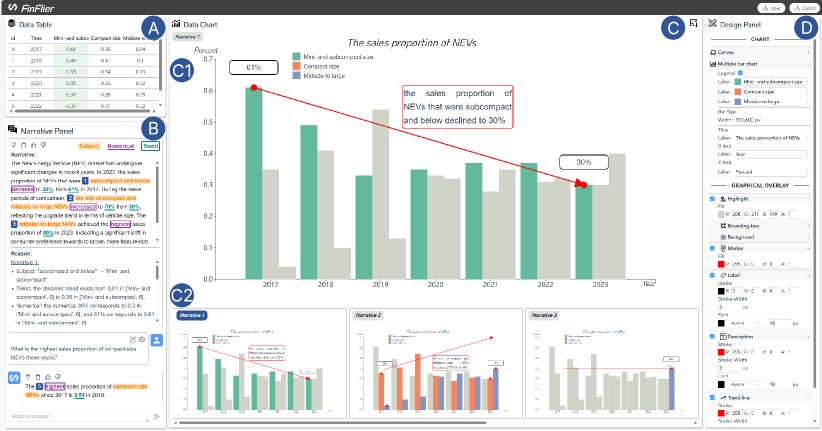
Task: Click the red Marker fill color swatch
Action: (x=721, y=264)
